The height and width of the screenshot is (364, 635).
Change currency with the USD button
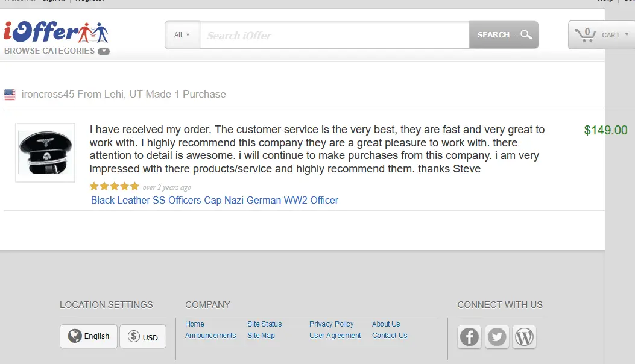click(143, 337)
